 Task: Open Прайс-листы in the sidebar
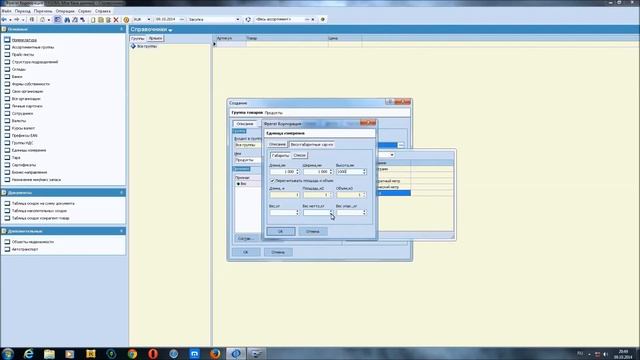click(x=23, y=55)
